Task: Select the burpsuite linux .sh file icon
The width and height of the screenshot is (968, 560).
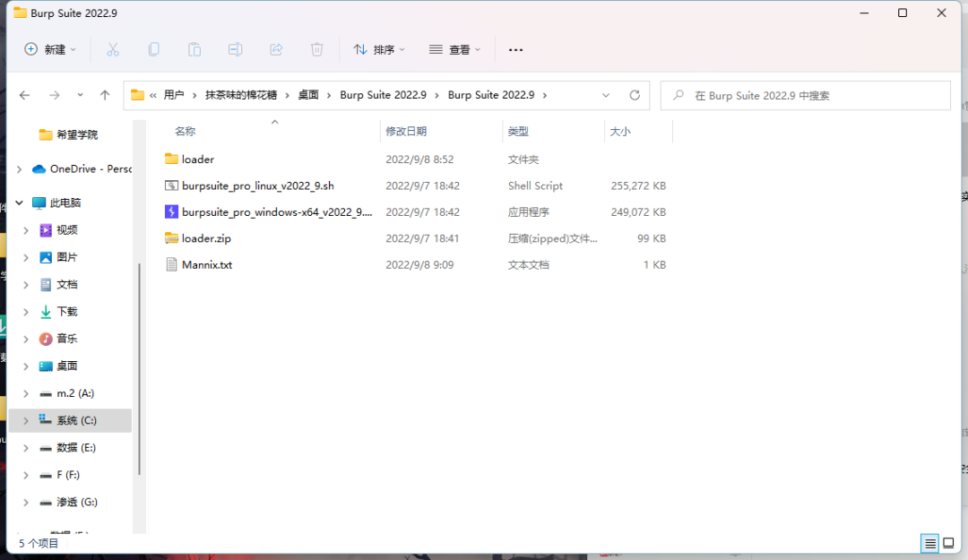Action: coord(171,185)
